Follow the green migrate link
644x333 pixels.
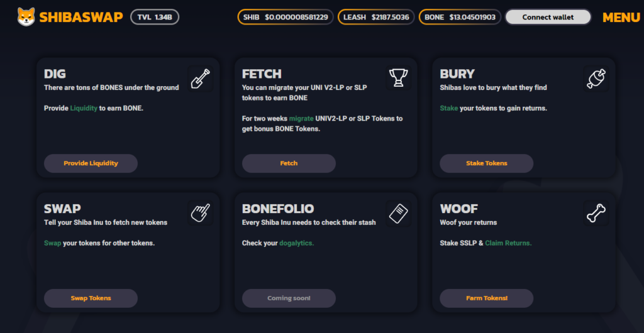point(301,119)
